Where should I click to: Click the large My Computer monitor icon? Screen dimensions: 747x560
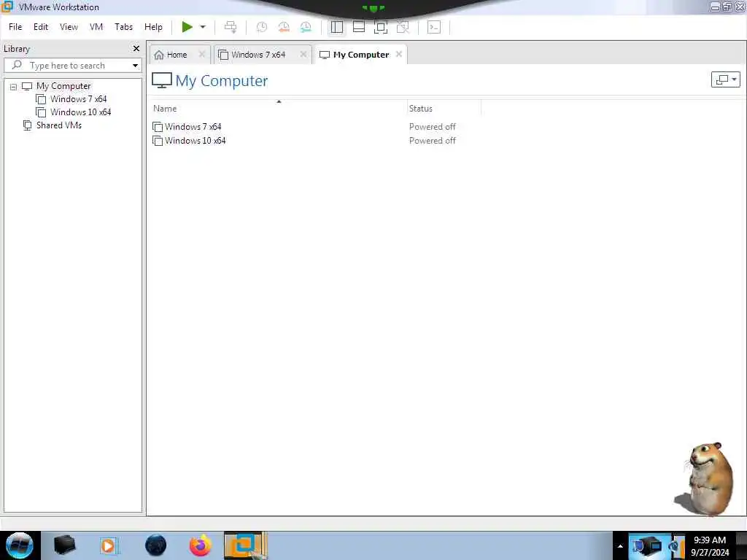(161, 80)
